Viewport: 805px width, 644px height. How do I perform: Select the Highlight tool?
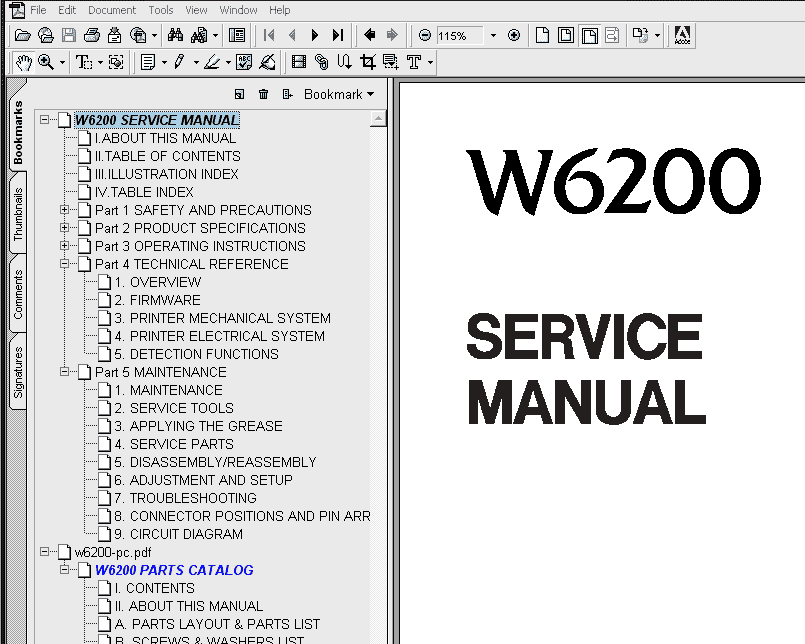pos(212,63)
